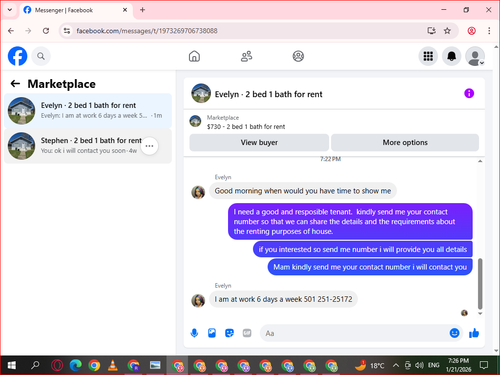
Task: Launch Microsoft Edge from the taskbar
Action: pos(76,365)
